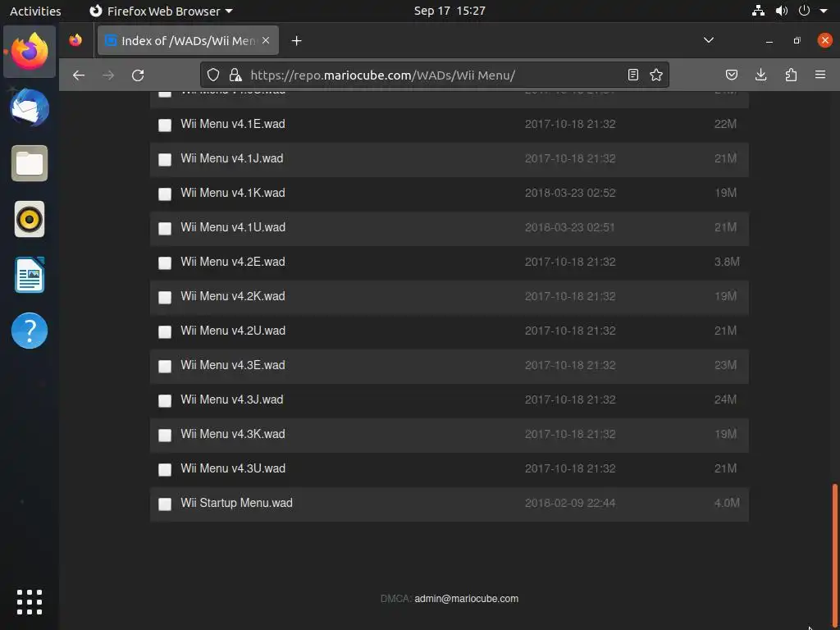Viewport: 840px width, 630px height.
Task: Click the page vertical scrollbar thumb
Action: [x=834, y=555]
